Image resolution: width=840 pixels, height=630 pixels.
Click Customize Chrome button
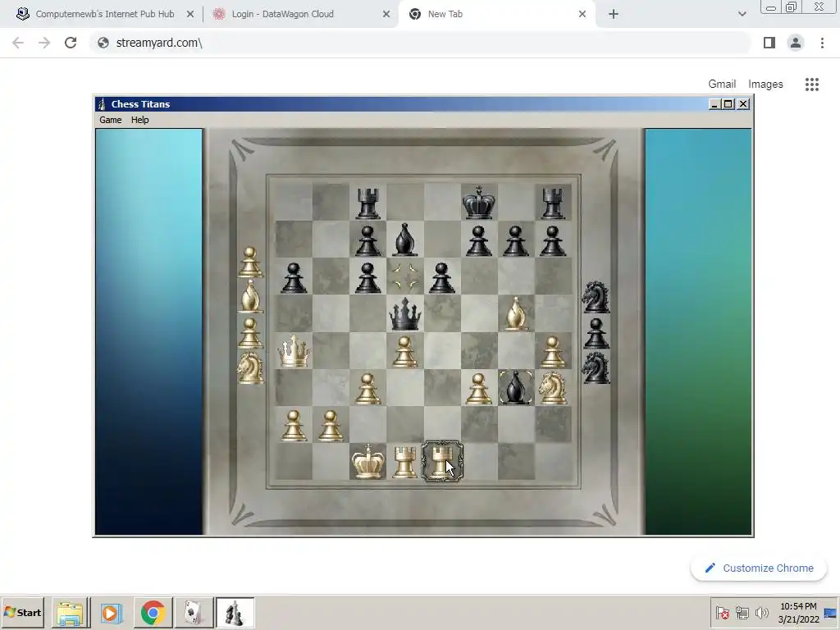click(x=759, y=568)
